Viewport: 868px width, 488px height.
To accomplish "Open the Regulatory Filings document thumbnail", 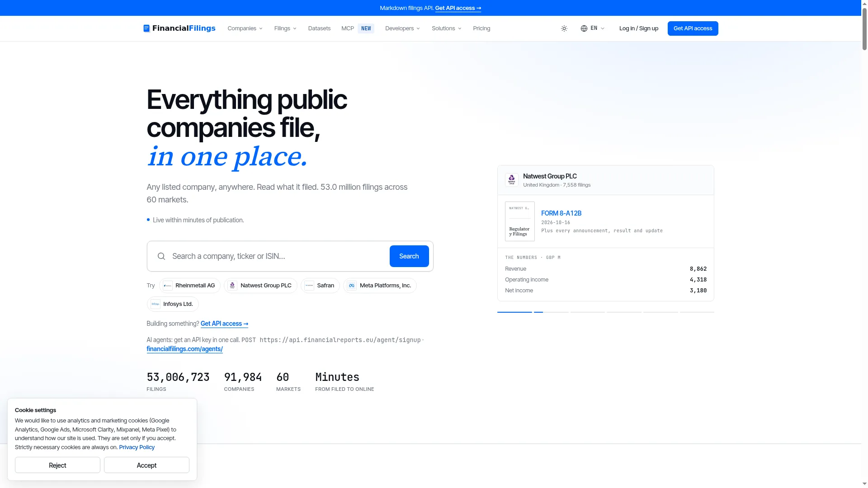I will click(x=520, y=221).
